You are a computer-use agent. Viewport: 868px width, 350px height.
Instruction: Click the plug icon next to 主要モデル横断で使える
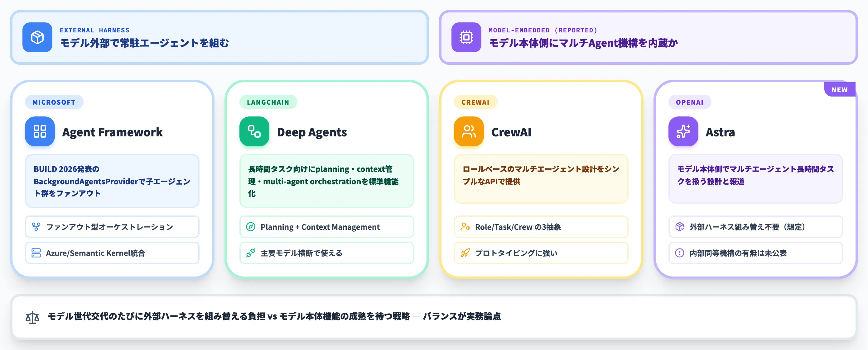(x=251, y=253)
